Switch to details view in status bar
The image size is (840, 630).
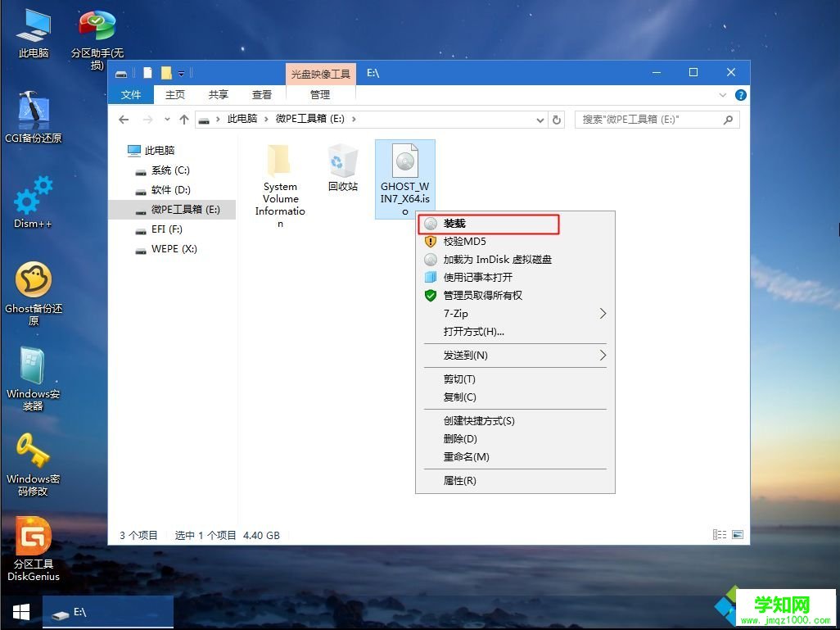pos(720,534)
